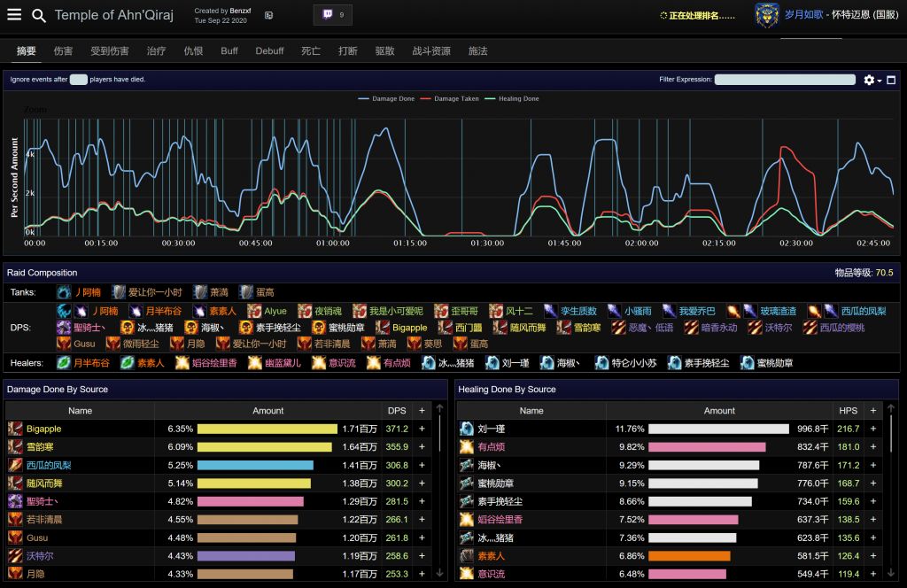Open the chart settings gear dropdown

(x=872, y=80)
